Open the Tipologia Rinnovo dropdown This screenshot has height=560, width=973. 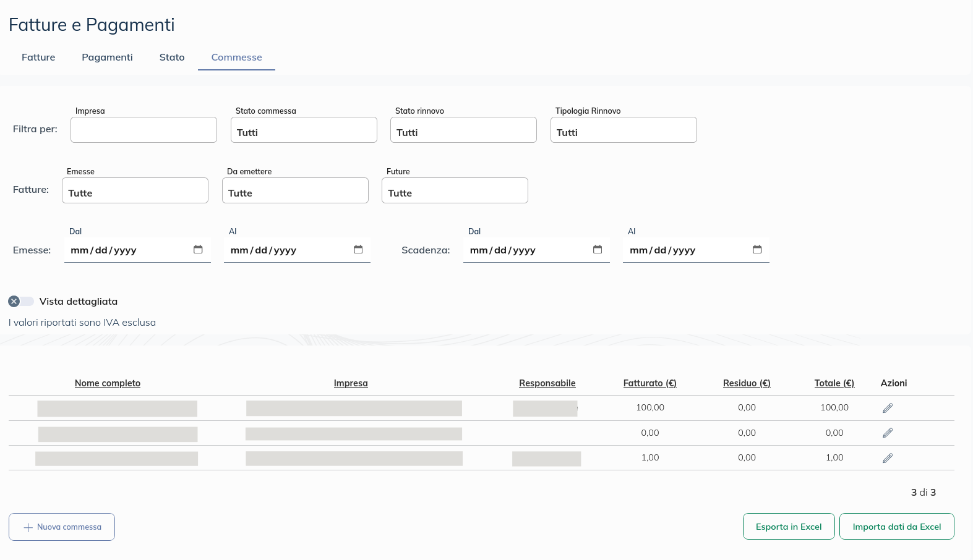coord(624,130)
